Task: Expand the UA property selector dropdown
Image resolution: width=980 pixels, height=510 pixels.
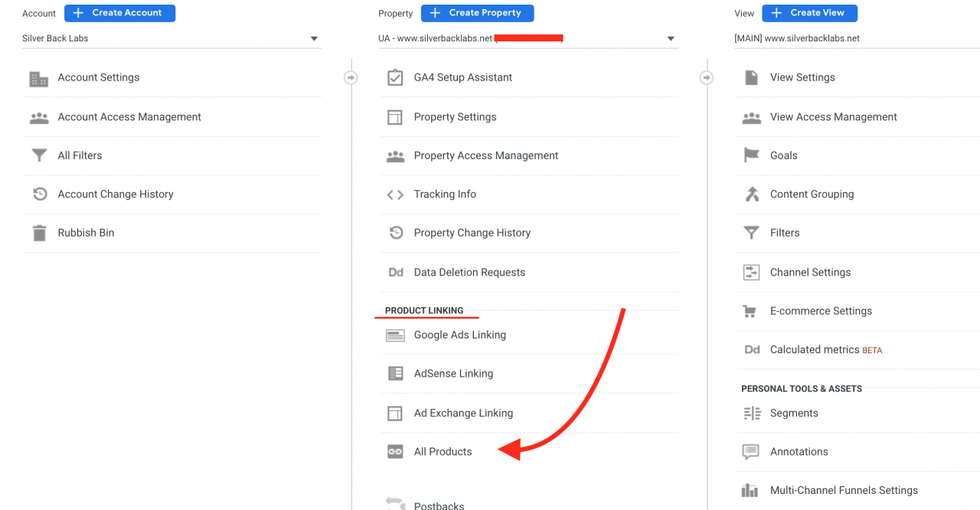Action: (x=528, y=38)
